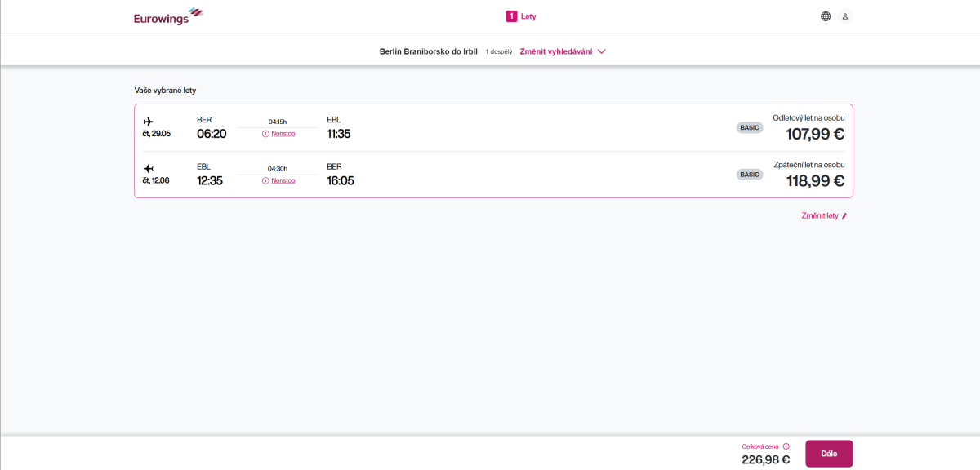Click the BASIC badge on return flight
Screen dimensions: 980x470
click(x=749, y=174)
